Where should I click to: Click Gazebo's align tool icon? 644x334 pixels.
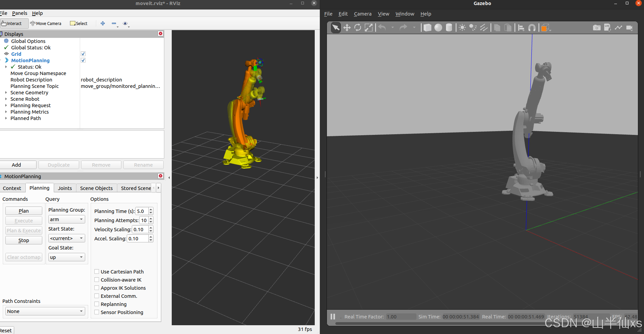pos(521,28)
